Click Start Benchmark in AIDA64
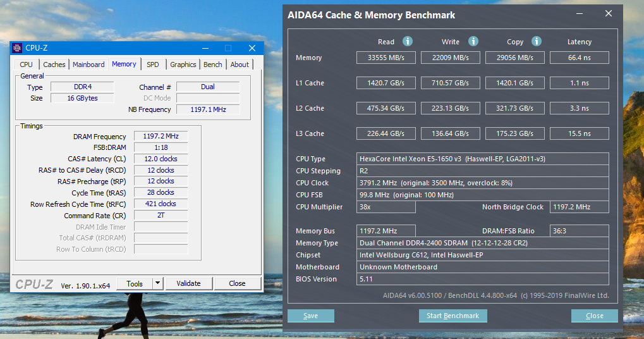This screenshot has width=644, height=339. coord(453,316)
